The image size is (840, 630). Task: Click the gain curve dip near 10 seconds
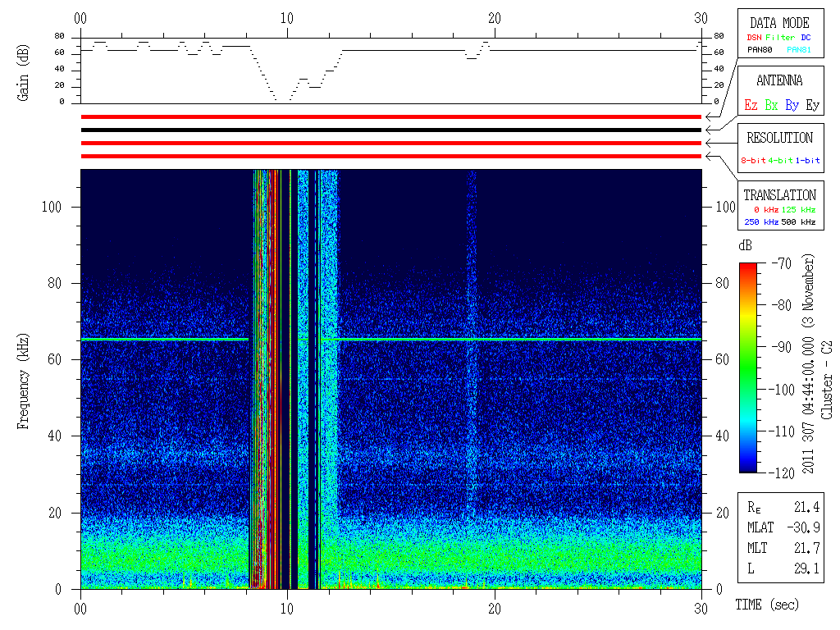281,99
